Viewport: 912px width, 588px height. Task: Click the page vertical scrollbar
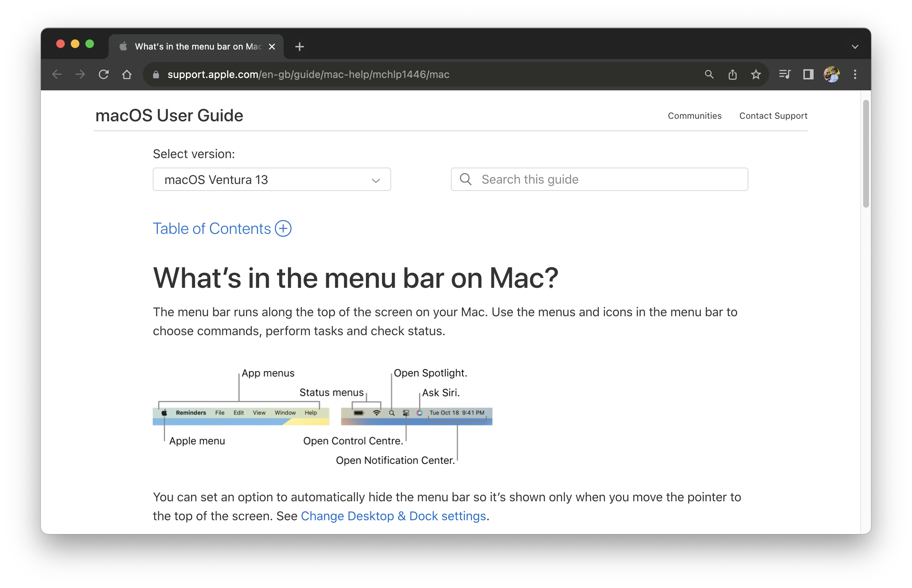866,153
